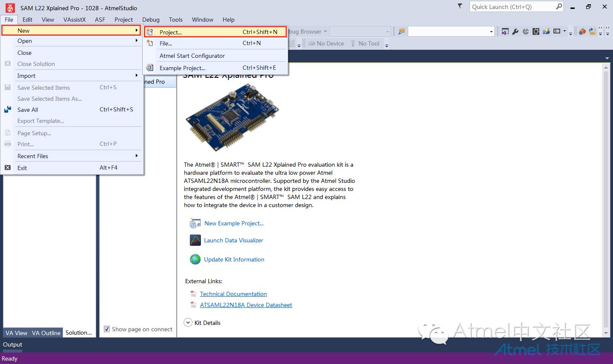Viewport: 613px width, 364px height.
Task: Open the File menu
Action: 9,20
